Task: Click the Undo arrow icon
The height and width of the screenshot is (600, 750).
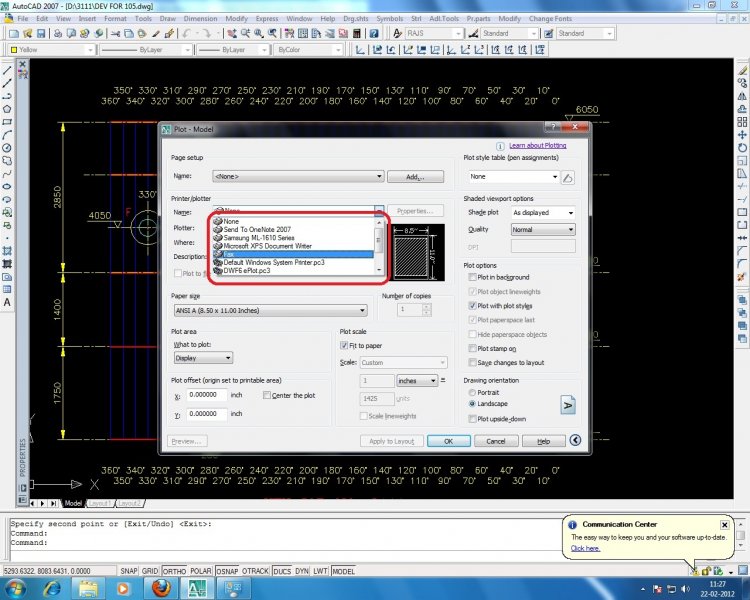Action: click(x=187, y=33)
